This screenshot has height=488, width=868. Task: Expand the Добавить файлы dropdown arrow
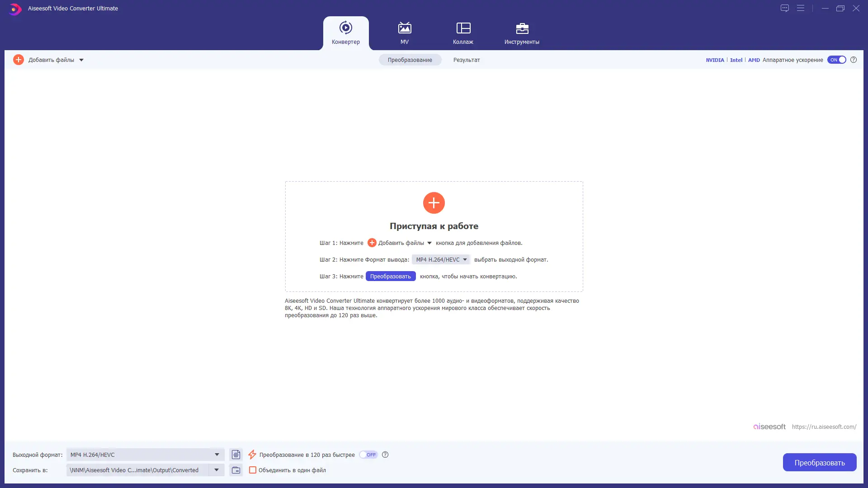pos(81,60)
